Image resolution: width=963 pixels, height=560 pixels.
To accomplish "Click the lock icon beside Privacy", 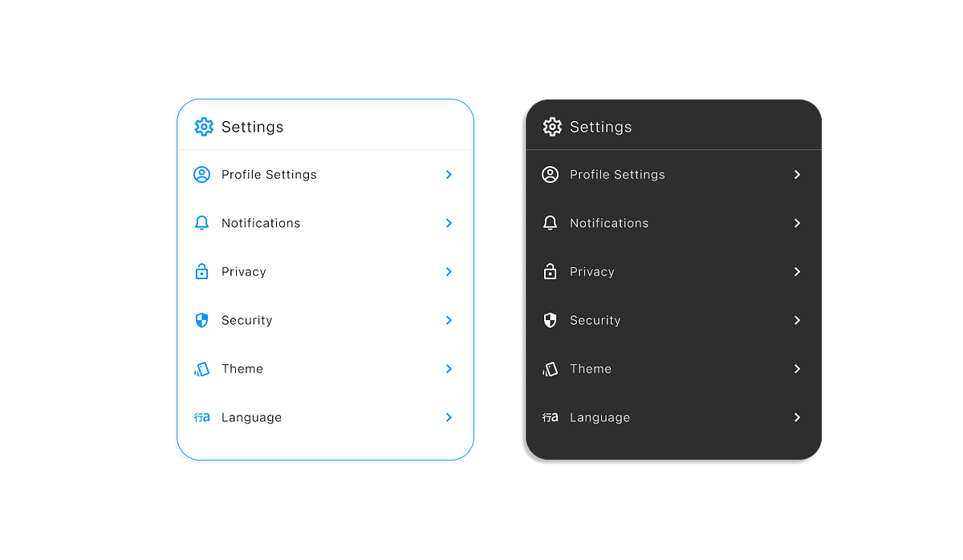I will tap(201, 272).
